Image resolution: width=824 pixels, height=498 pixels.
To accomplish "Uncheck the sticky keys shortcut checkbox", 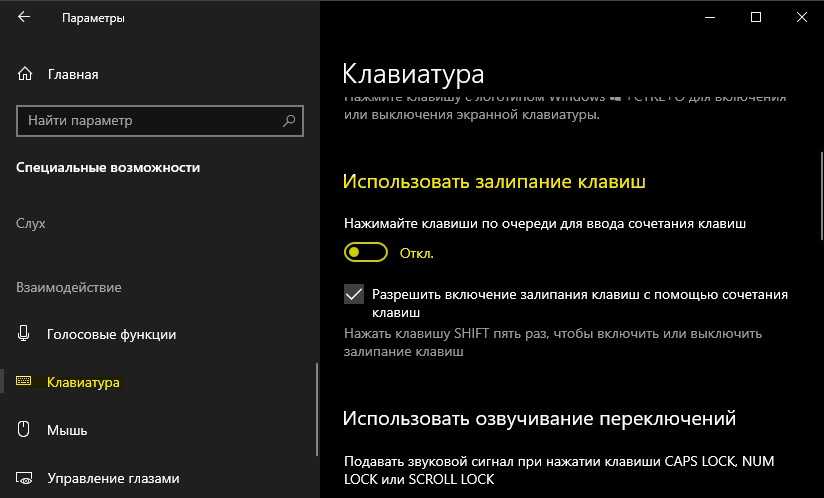I will pyautogui.click(x=353, y=295).
